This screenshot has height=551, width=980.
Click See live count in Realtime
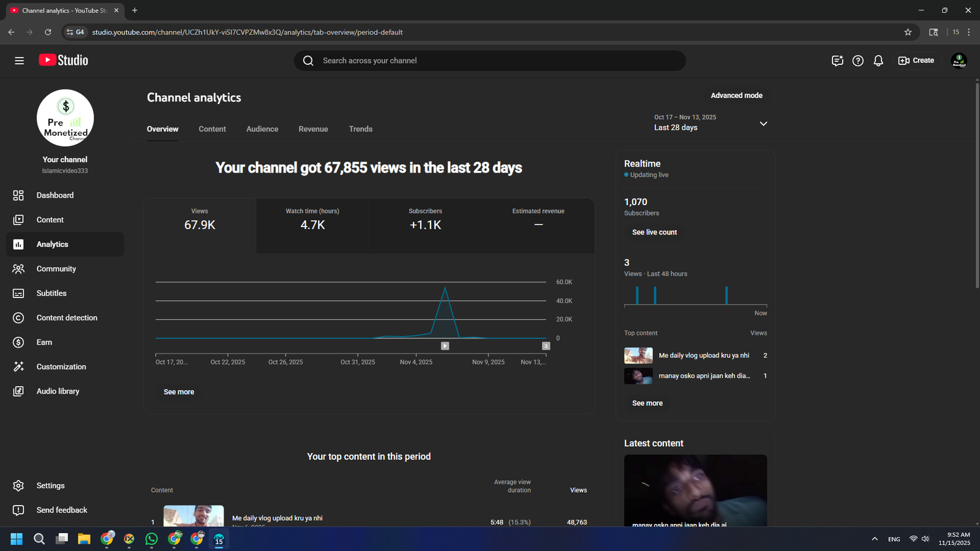click(x=654, y=233)
